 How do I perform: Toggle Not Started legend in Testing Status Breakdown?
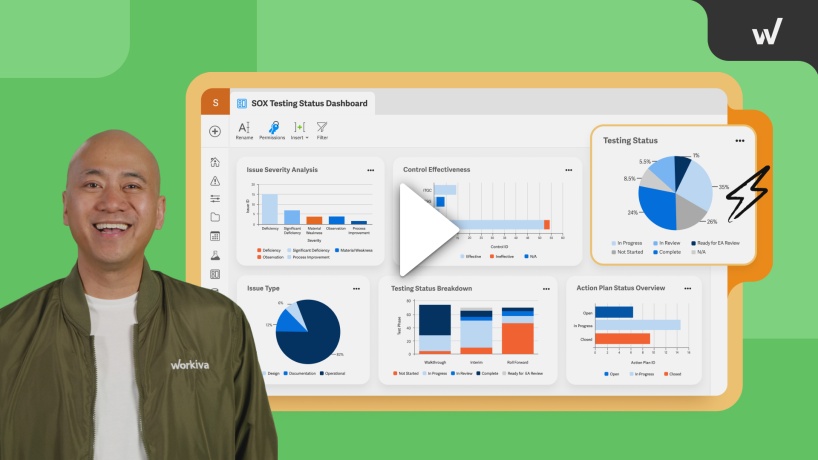coord(406,373)
